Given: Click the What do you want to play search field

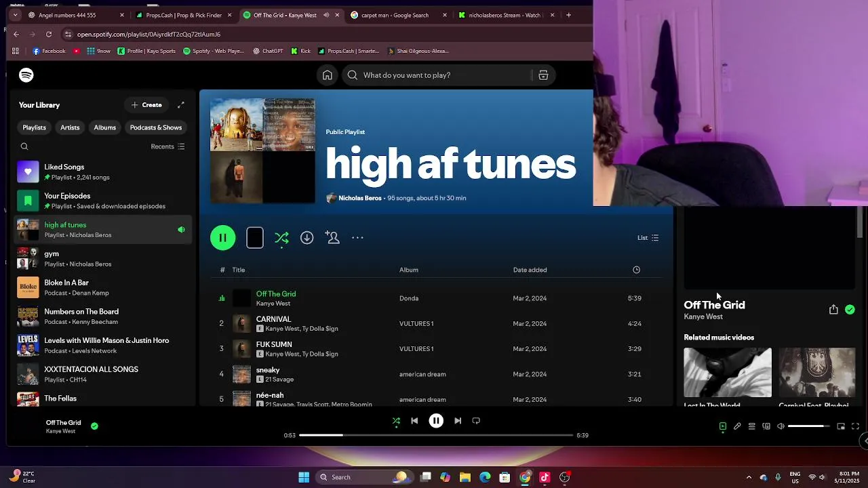Looking at the screenshot, I should pyautogui.click(x=436, y=75).
